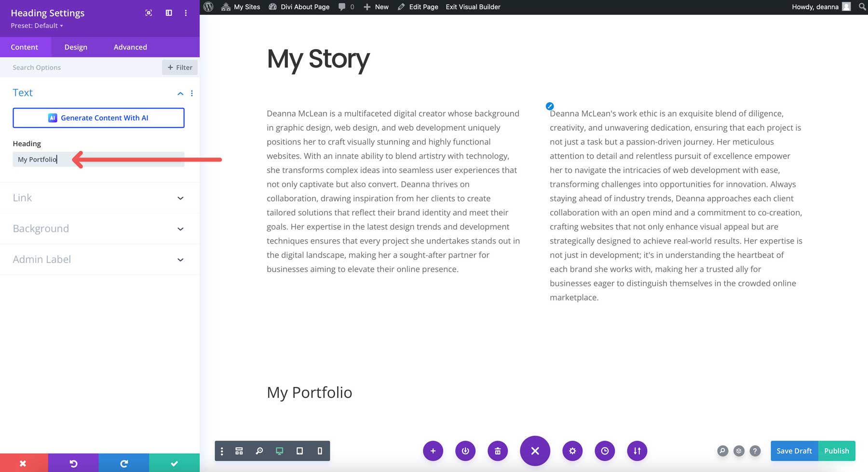
Task: Switch to the Design tab
Action: [x=76, y=47]
